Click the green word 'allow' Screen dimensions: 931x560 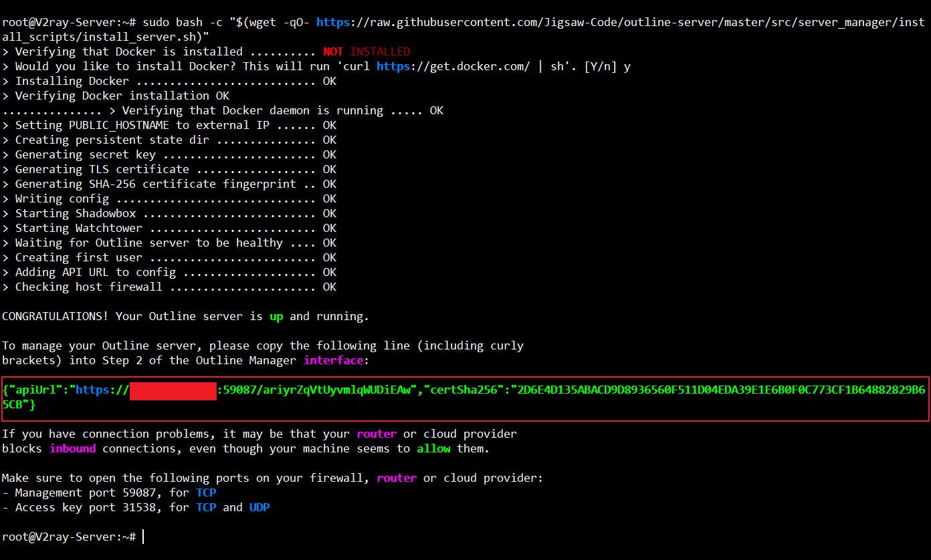pos(433,448)
